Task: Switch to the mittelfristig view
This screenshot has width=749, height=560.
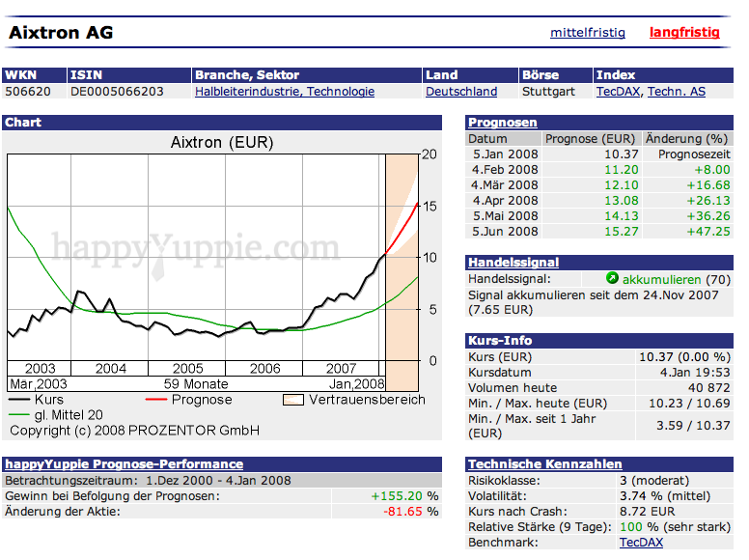Action: 588,32
